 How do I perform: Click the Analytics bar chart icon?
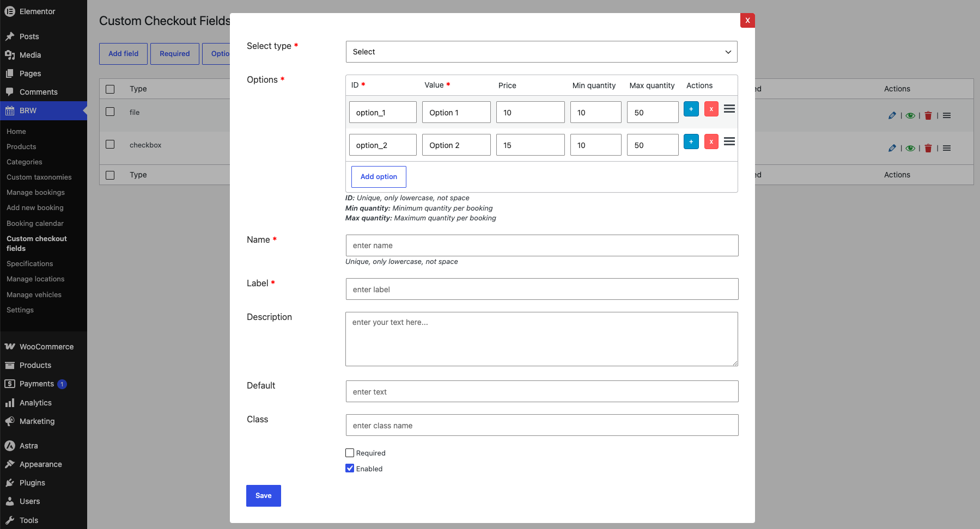[10, 403]
